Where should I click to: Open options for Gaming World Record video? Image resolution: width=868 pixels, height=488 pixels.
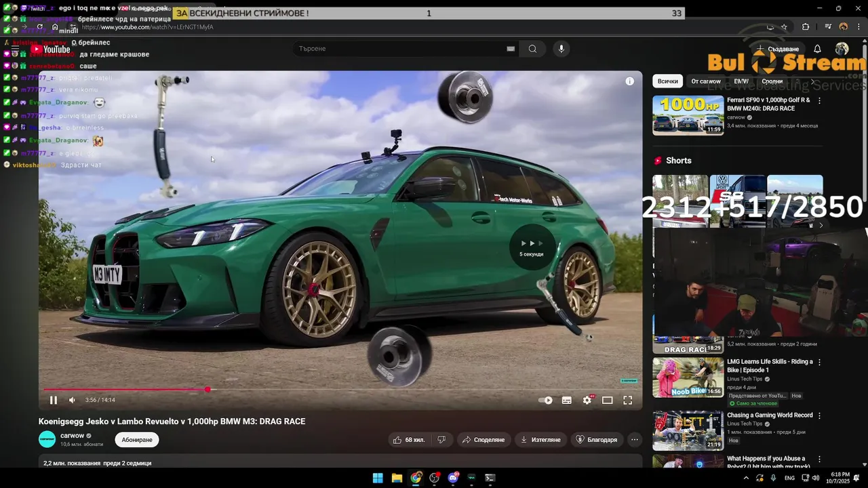tap(819, 415)
